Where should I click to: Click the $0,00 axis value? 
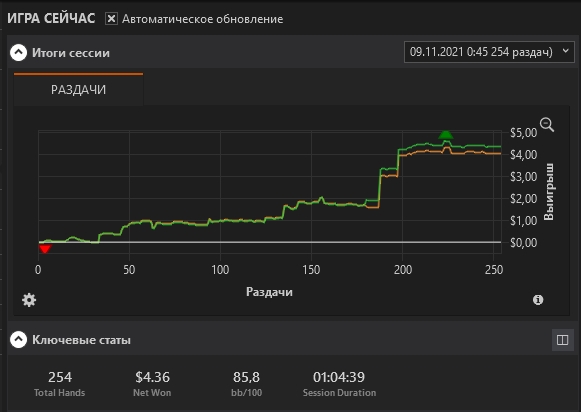tap(524, 243)
